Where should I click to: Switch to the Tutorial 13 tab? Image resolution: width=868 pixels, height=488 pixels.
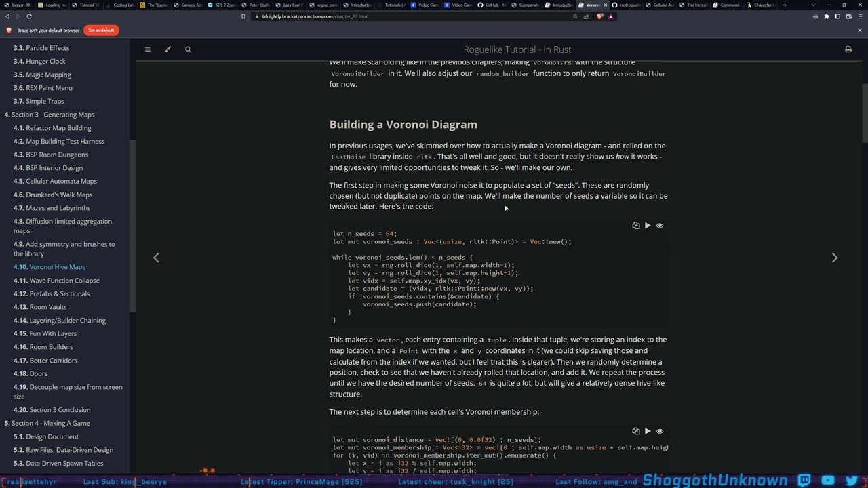85,5
